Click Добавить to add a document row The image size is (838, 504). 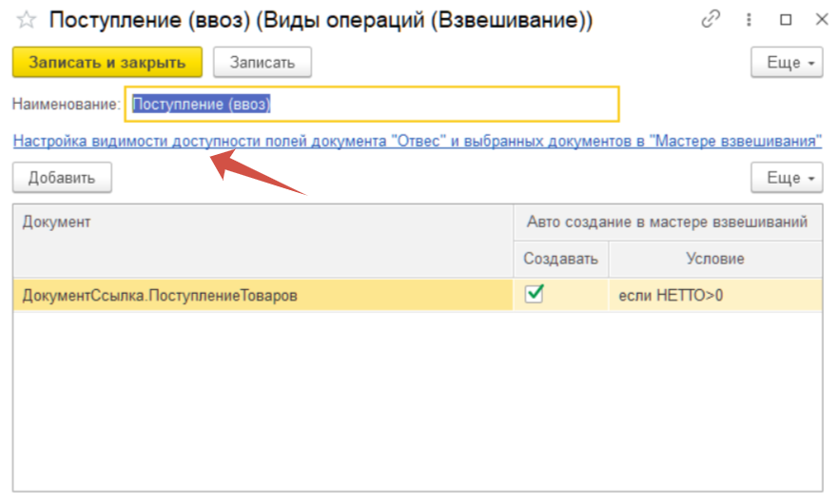pyautogui.click(x=62, y=178)
